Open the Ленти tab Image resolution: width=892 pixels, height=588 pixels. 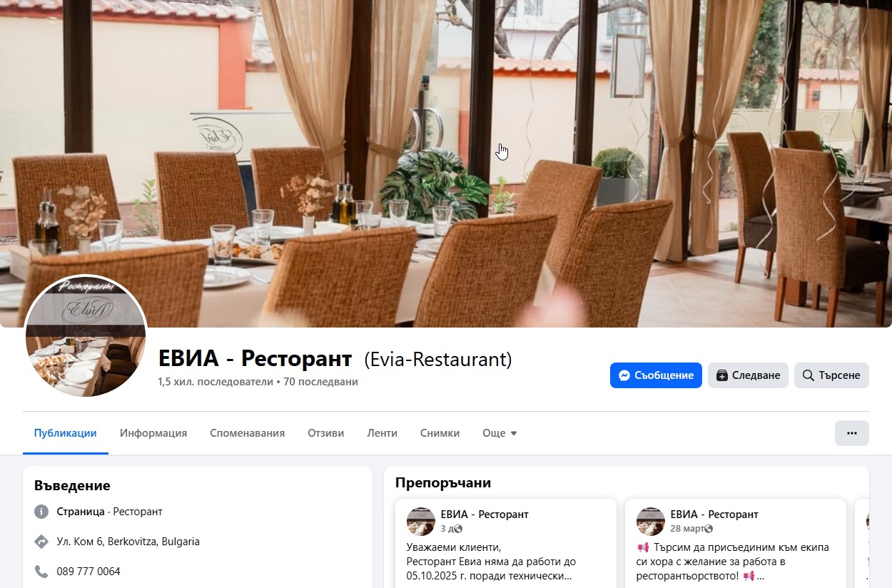pos(382,433)
